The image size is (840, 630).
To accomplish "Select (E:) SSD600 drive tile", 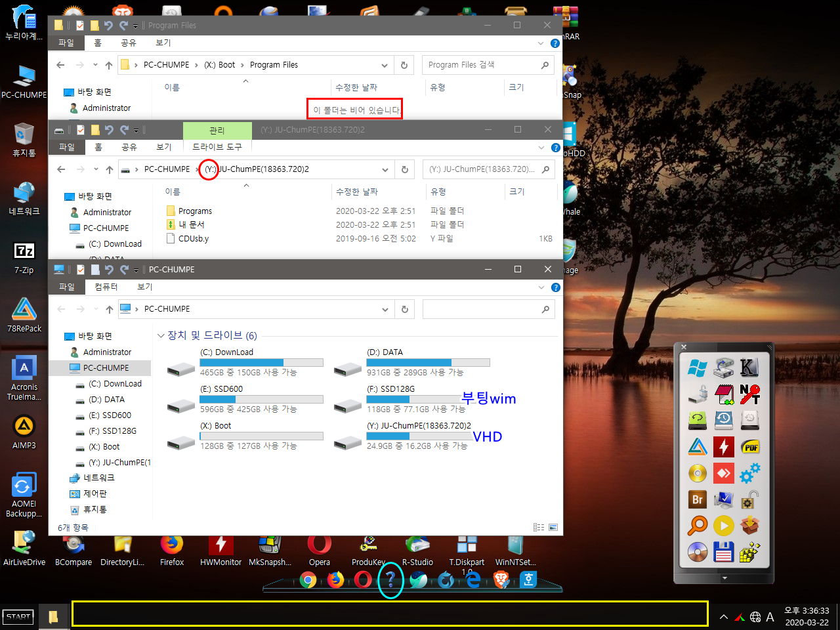I will [x=245, y=400].
